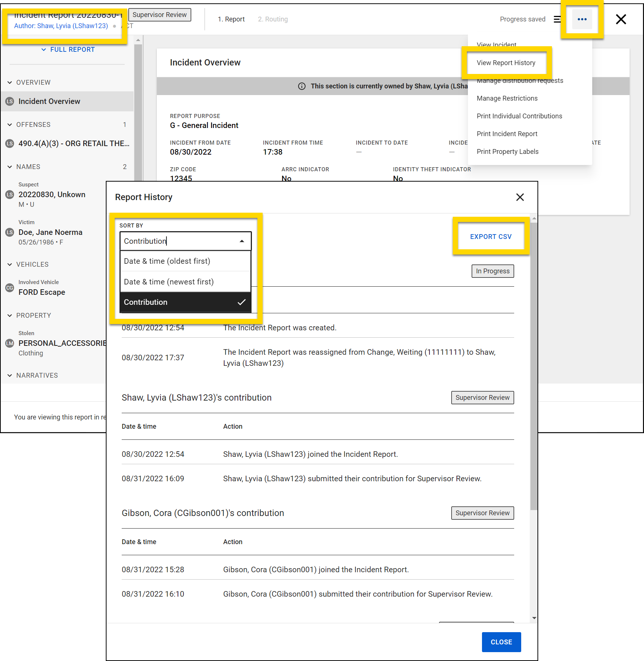Select Print Property Labels from the menu

[508, 151]
